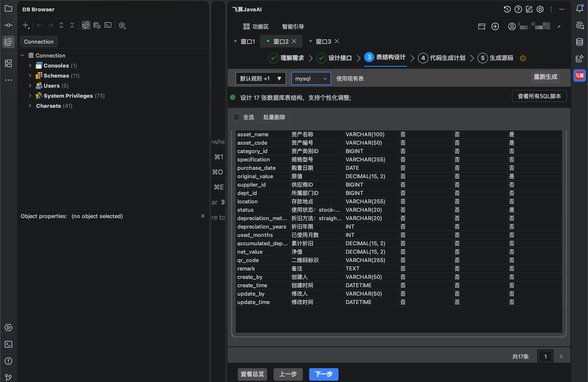Click the page number 1 field
Viewport: 588px width, 382px height.
tap(545, 356)
